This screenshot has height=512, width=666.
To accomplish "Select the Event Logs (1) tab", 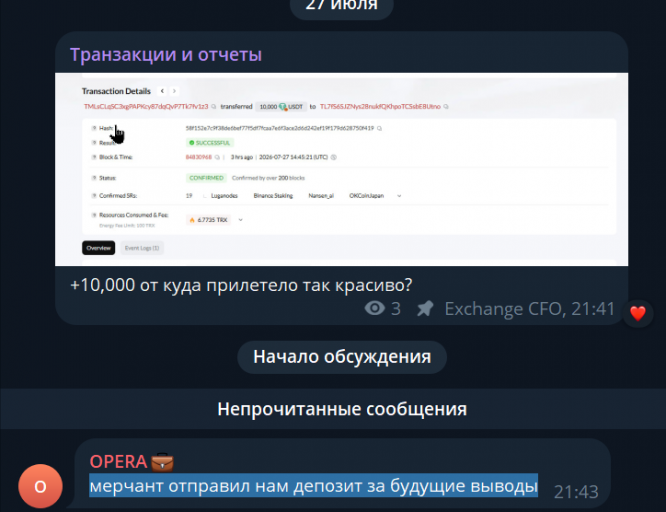I will (x=142, y=248).
